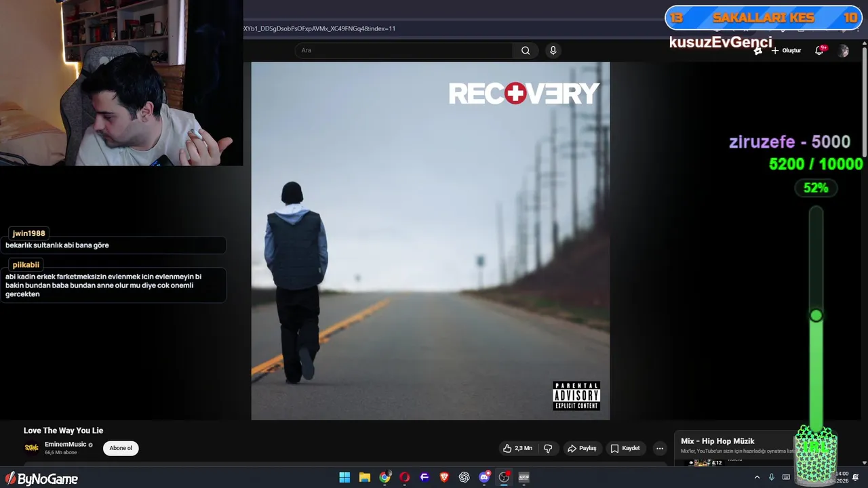Open the Windows Start menu
Viewport: 868px width, 488px height.
point(344,477)
